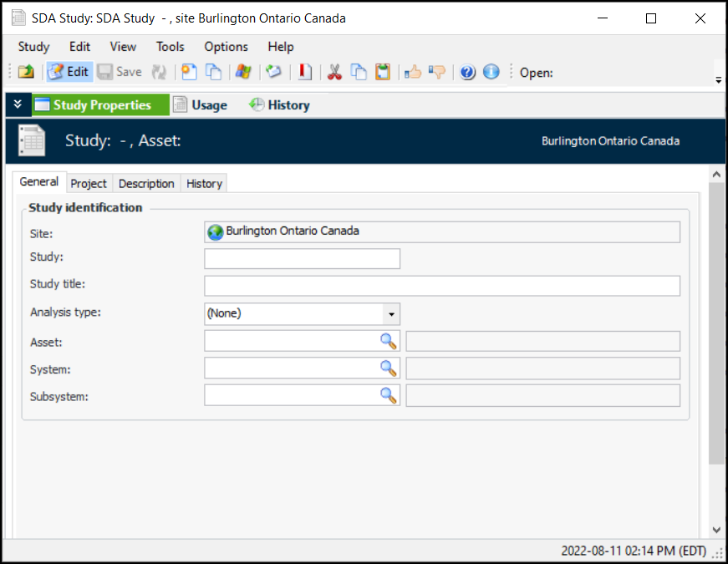Click the thumbs down reject icon

pyautogui.click(x=436, y=72)
